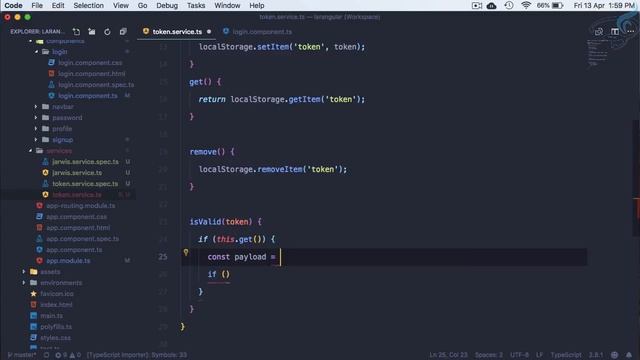
Task: Open styles.css in Explorer
Action: (55, 338)
